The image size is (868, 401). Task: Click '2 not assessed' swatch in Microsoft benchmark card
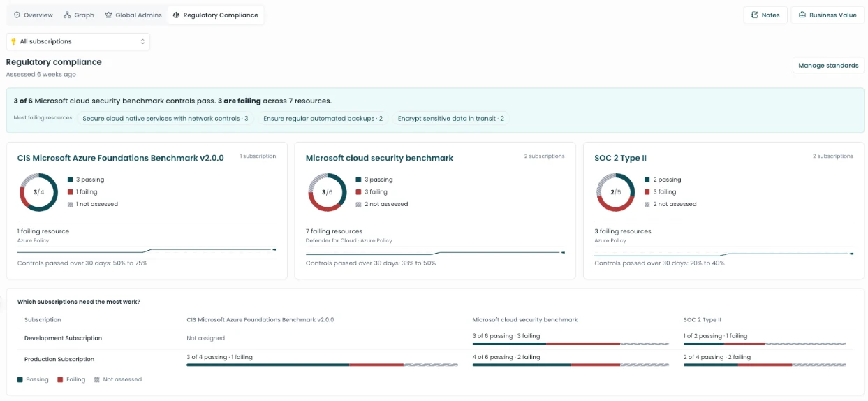coord(358,204)
